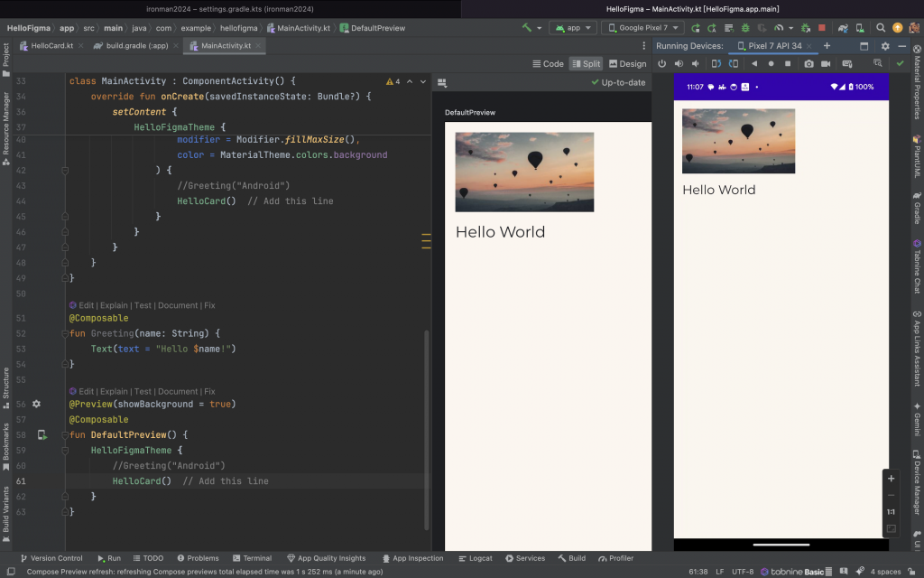Click the run gutter icon beside DefaultPreview
Viewport: 924px width, 578px height.
[42, 435]
